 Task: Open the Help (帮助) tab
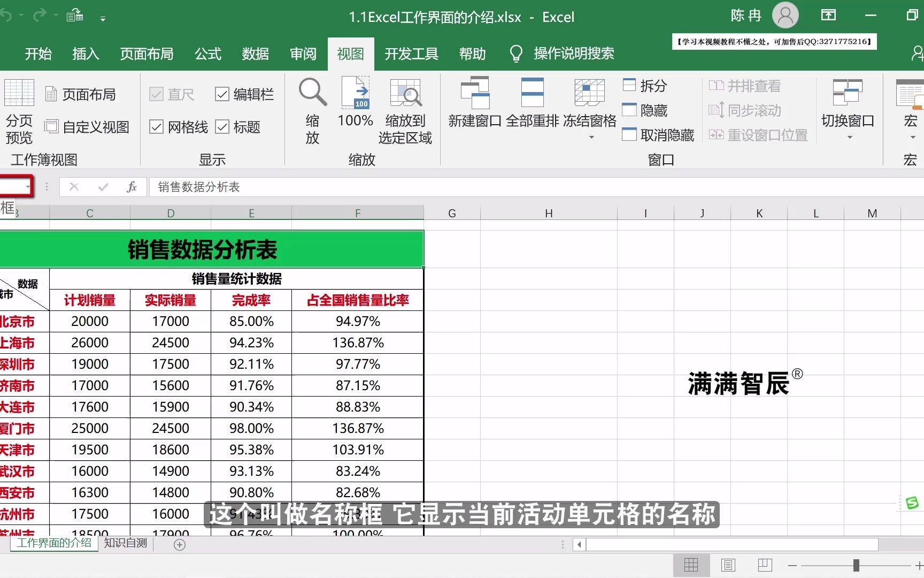(x=472, y=54)
